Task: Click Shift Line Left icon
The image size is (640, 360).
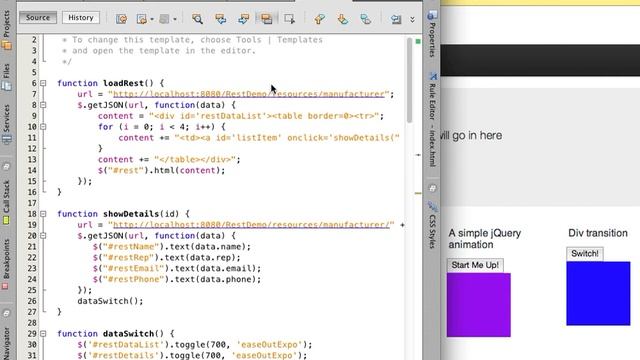Action: point(396,19)
